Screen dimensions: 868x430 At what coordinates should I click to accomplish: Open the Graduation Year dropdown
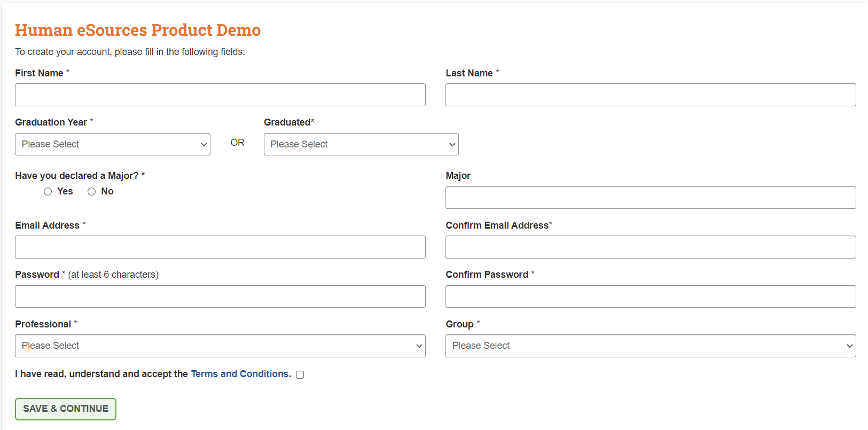(x=113, y=144)
